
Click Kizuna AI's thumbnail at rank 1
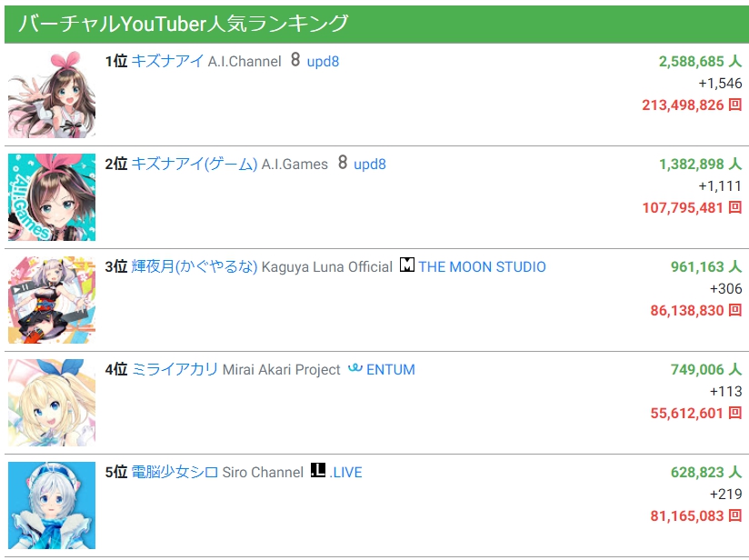click(x=52, y=94)
